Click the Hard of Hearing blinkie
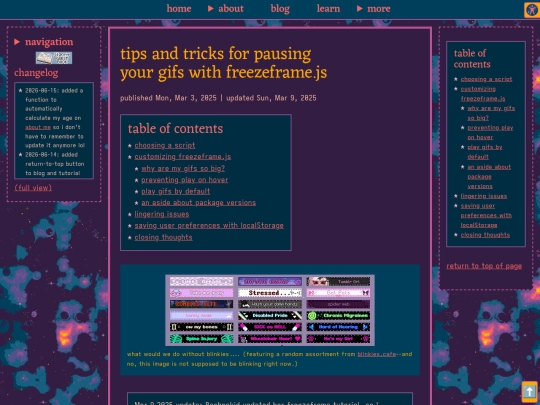 click(x=339, y=327)
